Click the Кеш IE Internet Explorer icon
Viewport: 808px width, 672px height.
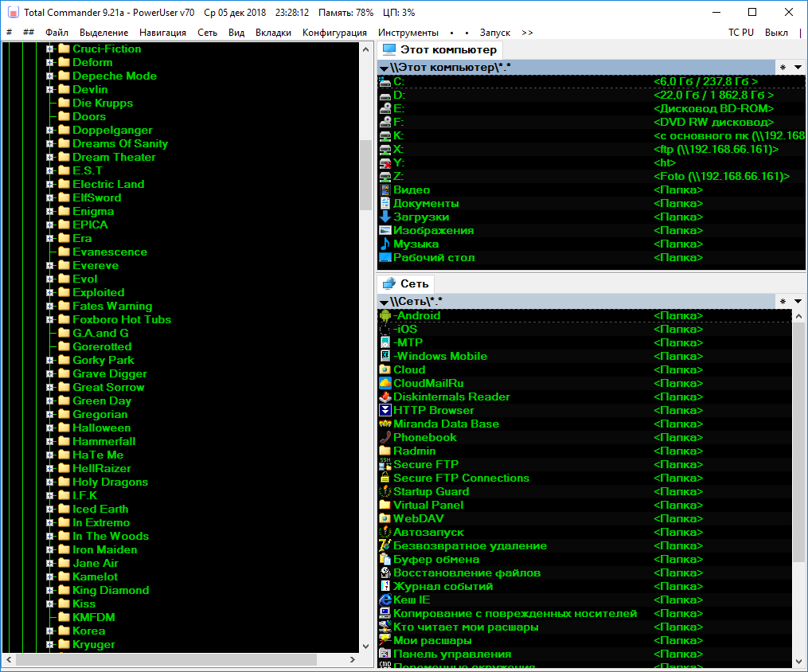click(385, 600)
